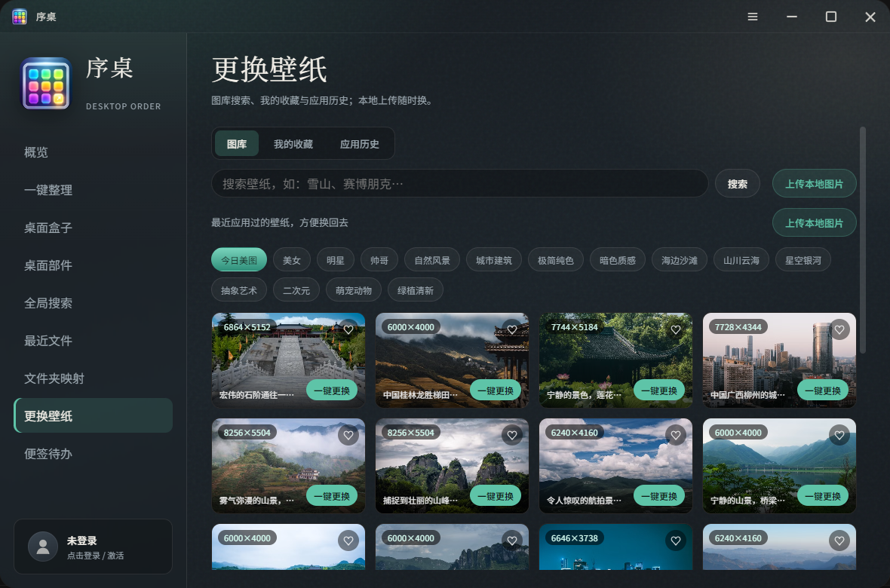Open 便签待办 in the sidebar
The height and width of the screenshot is (588, 890).
pos(93,454)
